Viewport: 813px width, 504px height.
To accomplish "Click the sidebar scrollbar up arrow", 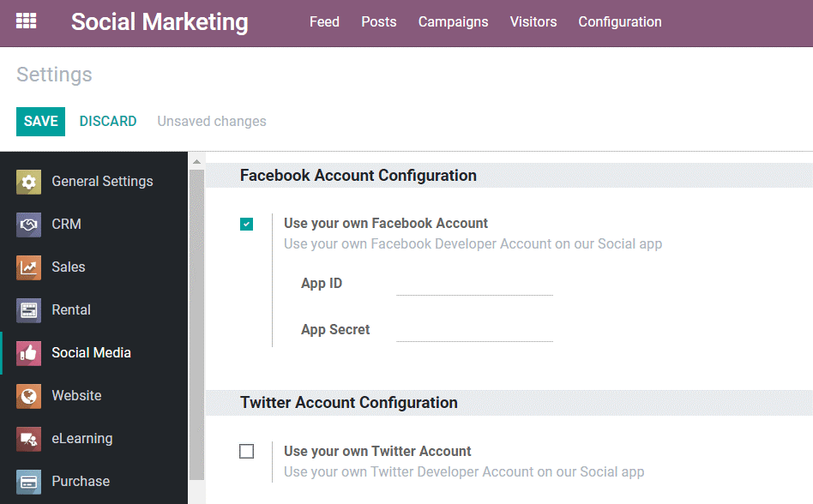I will [x=196, y=162].
